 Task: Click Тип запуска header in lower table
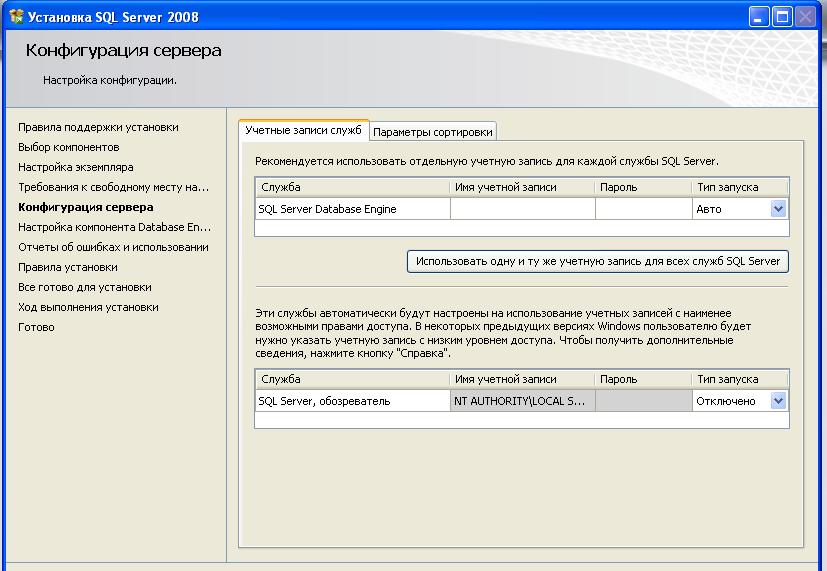click(740, 379)
